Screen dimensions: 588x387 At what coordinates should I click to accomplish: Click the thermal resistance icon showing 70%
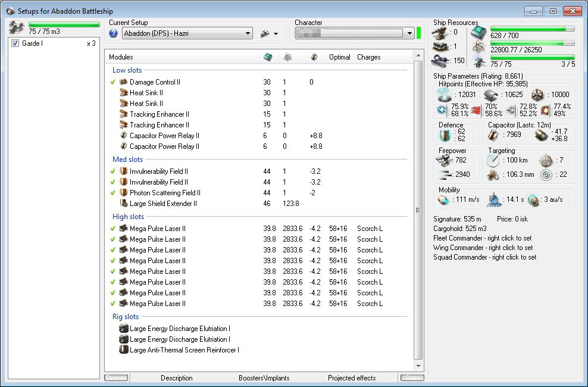click(476, 110)
